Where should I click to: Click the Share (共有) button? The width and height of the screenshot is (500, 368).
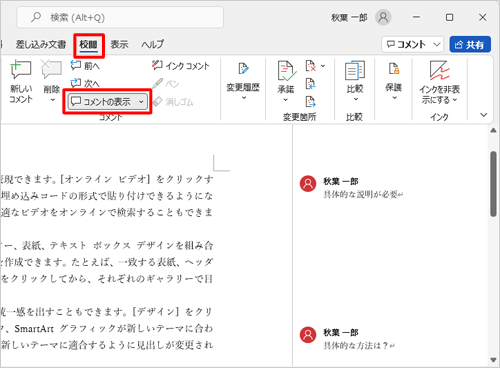(x=470, y=44)
